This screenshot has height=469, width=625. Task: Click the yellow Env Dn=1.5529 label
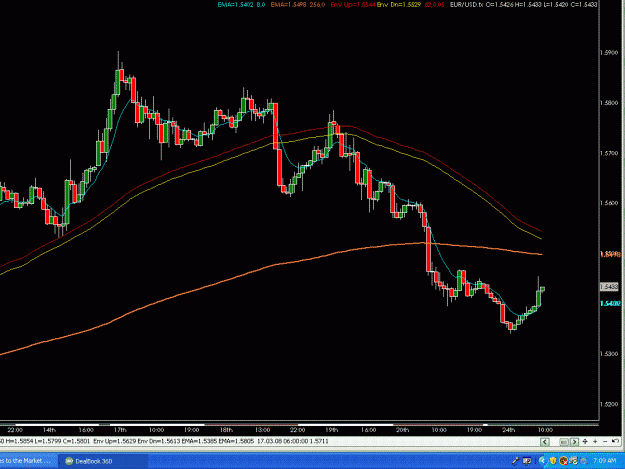click(x=399, y=4)
